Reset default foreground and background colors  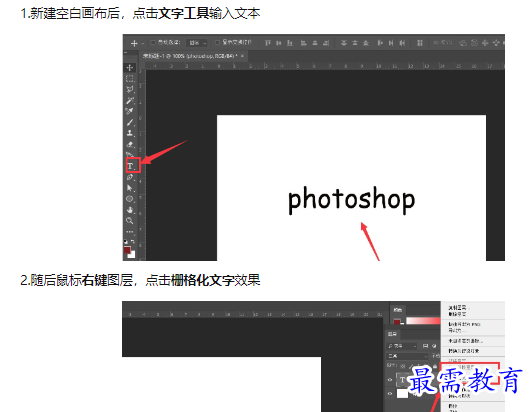(126, 241)
